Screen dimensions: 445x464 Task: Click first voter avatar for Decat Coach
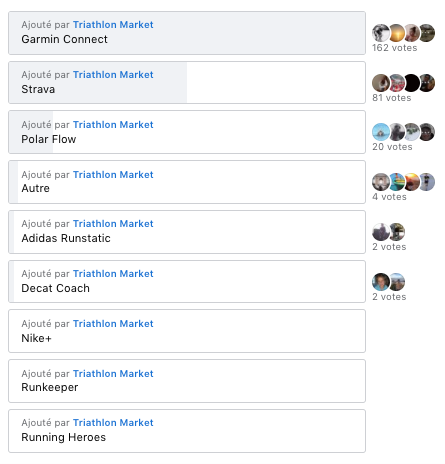381,282
